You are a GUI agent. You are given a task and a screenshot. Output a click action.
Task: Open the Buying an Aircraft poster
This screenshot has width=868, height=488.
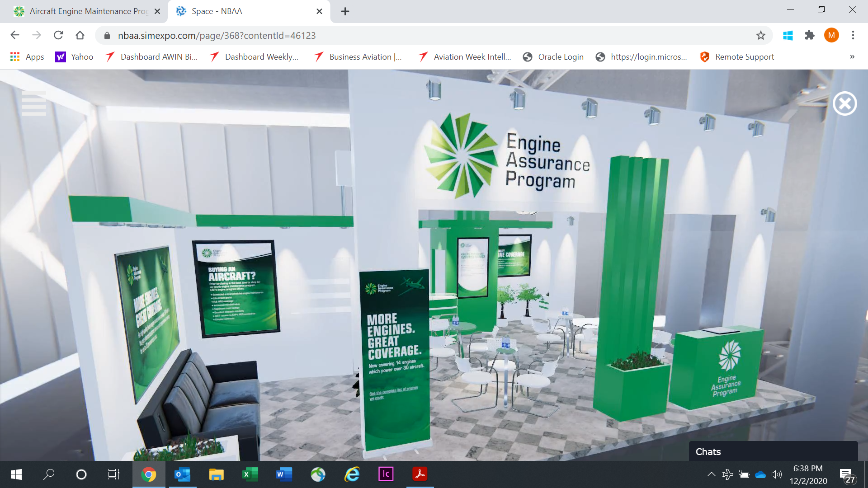236,289
